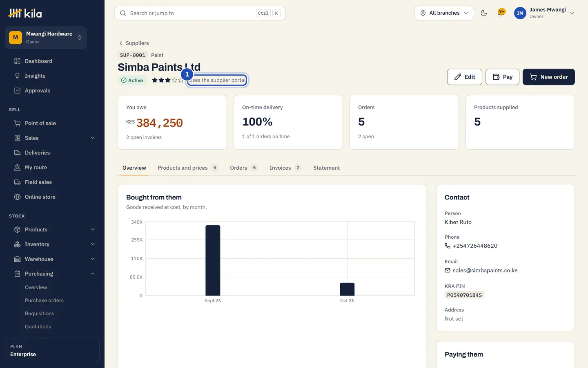This screenshot has height=368, width=588.
Task: Click the JM user avatar
Action: click(520, 13)
